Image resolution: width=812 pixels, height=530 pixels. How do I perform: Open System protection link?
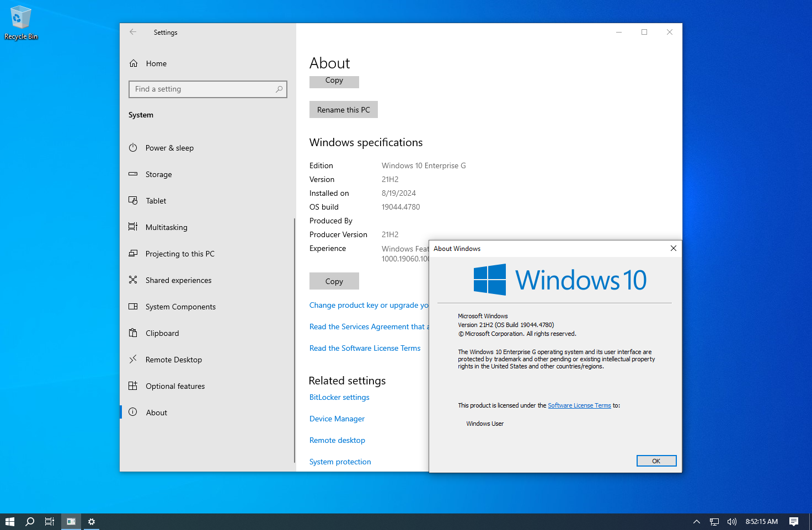pyautogui.click(x=340, y=462)
